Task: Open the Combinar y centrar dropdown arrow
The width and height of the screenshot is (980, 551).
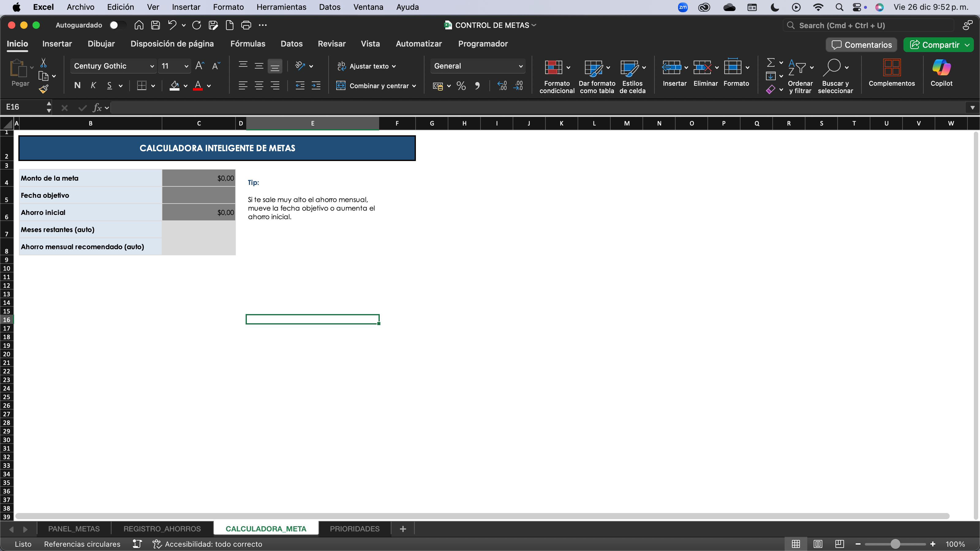Action: click(414, 86)
